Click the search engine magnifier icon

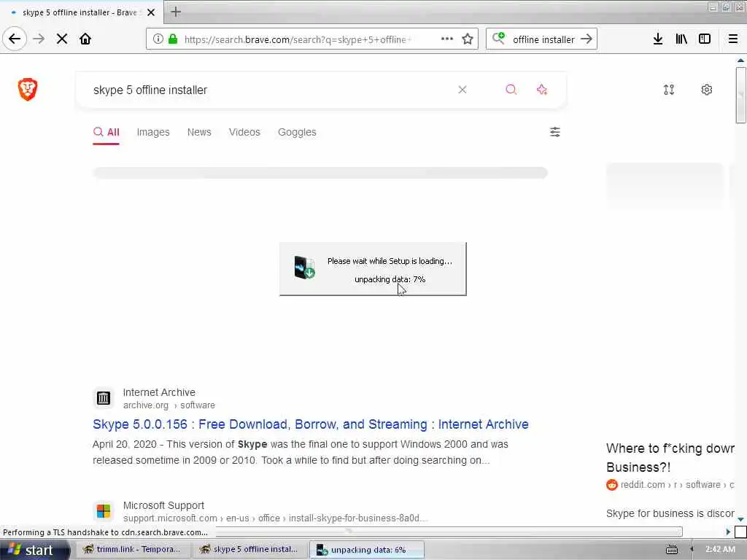tap(499, 38)
